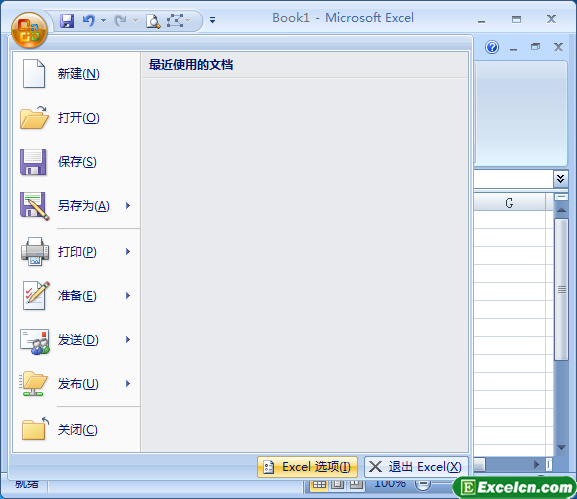Click the Excel 选项(I) button
This screenshot has height=499, width=577.
pos(307,467)
